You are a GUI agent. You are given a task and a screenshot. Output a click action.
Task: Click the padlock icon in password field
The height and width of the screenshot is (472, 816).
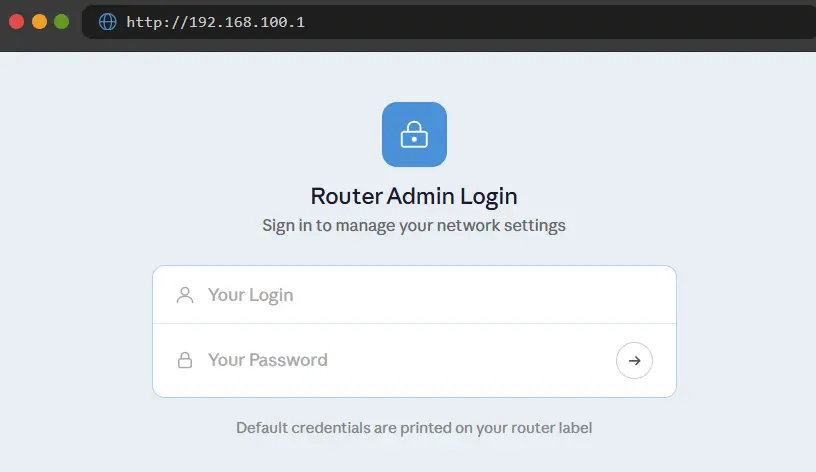coord(185,360)
